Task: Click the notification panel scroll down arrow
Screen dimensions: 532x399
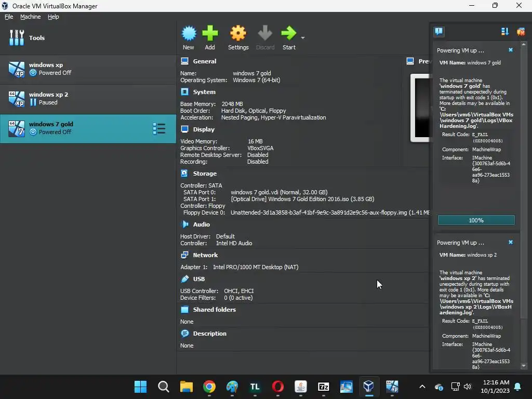Action: click(524, 366)
